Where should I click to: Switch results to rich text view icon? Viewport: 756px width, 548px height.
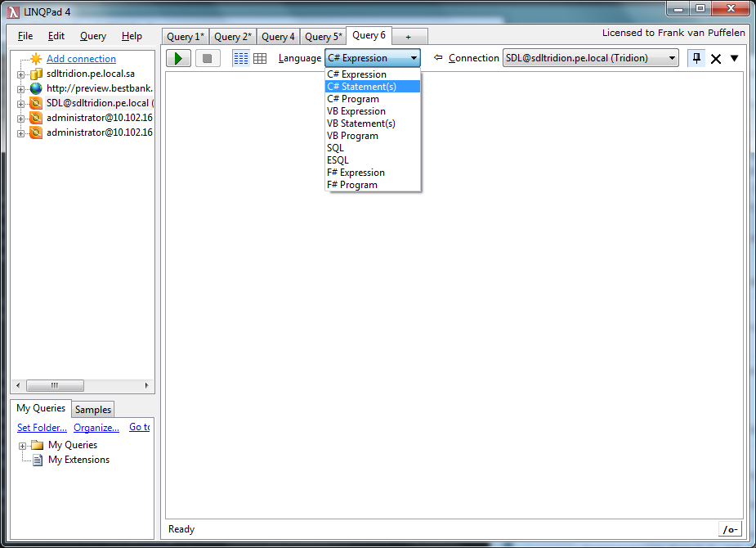coord(240,58)
